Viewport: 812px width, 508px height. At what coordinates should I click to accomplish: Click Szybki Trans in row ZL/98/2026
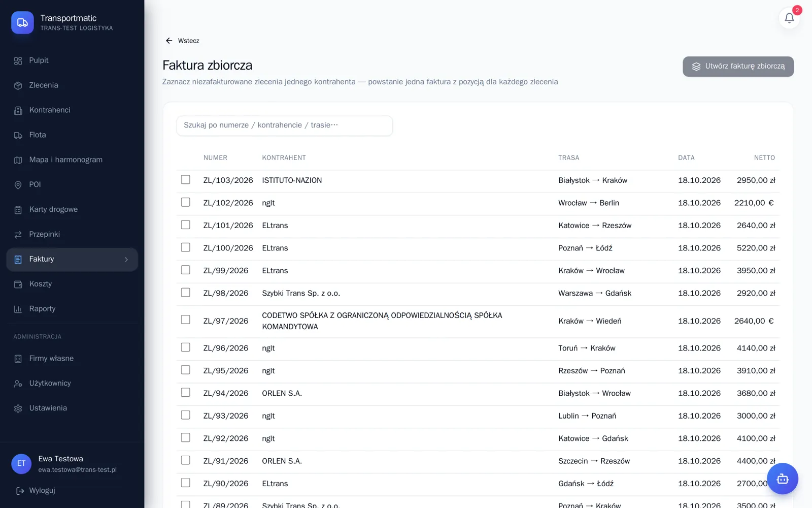click(x=301, y=293)
